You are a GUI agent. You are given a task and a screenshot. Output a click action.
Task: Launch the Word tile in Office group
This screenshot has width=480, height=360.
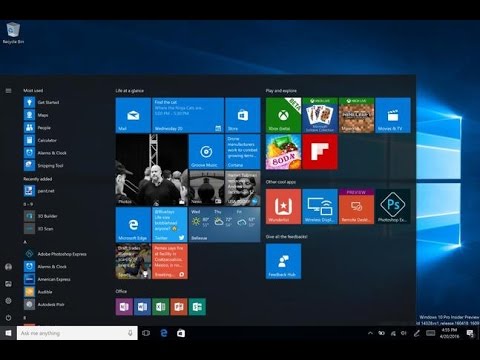point(142,307)
